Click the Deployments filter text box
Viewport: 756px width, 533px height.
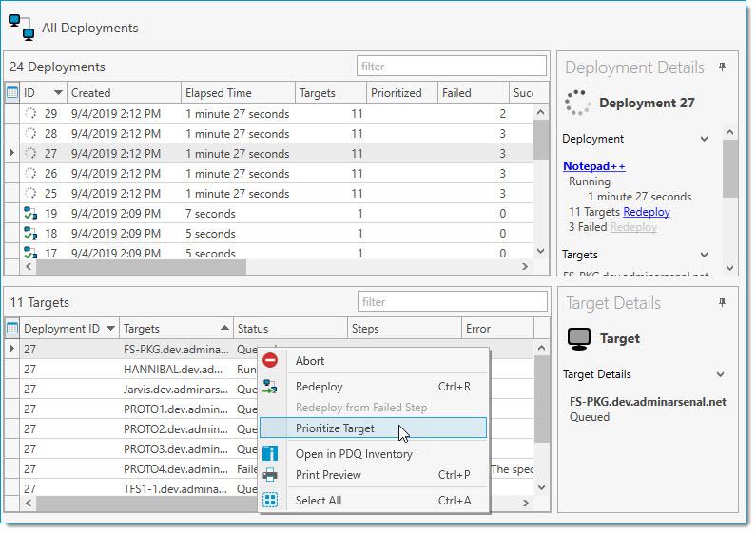[452, 66]
